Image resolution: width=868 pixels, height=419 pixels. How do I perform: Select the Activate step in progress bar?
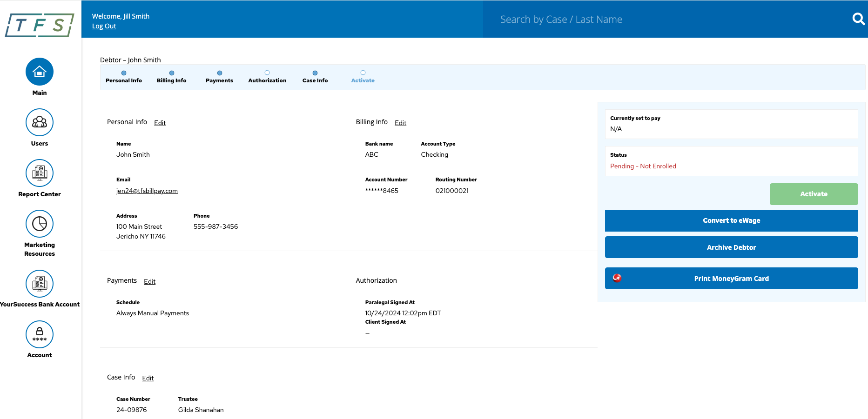coord(363,80)
